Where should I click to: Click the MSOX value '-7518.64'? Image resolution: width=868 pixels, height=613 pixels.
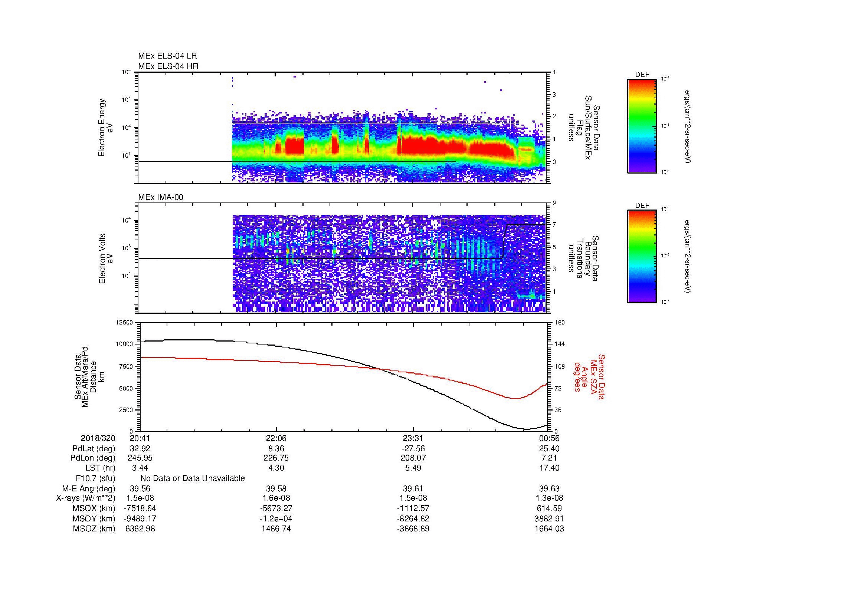pos(140,509)
